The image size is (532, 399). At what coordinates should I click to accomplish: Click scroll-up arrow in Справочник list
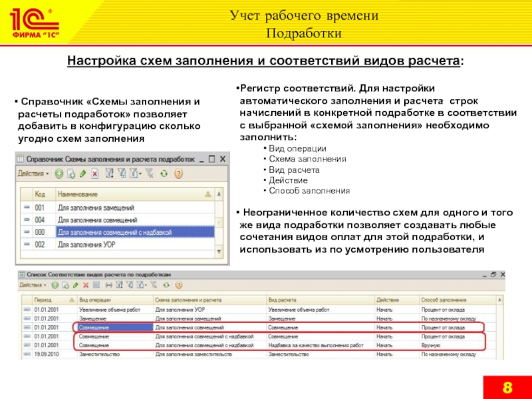pos(219,194)
